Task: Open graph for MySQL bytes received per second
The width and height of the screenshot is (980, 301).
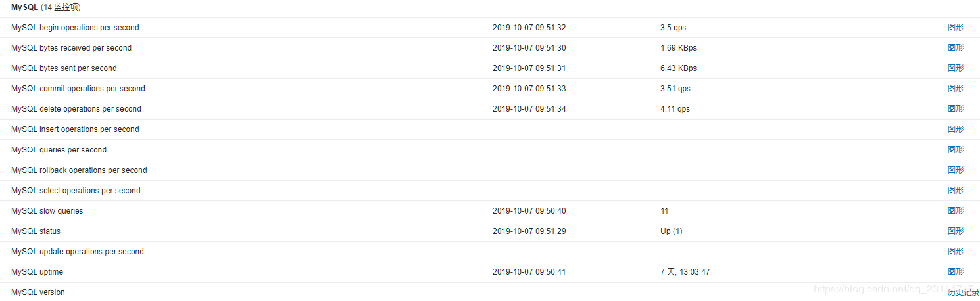Action: point(955,48)
